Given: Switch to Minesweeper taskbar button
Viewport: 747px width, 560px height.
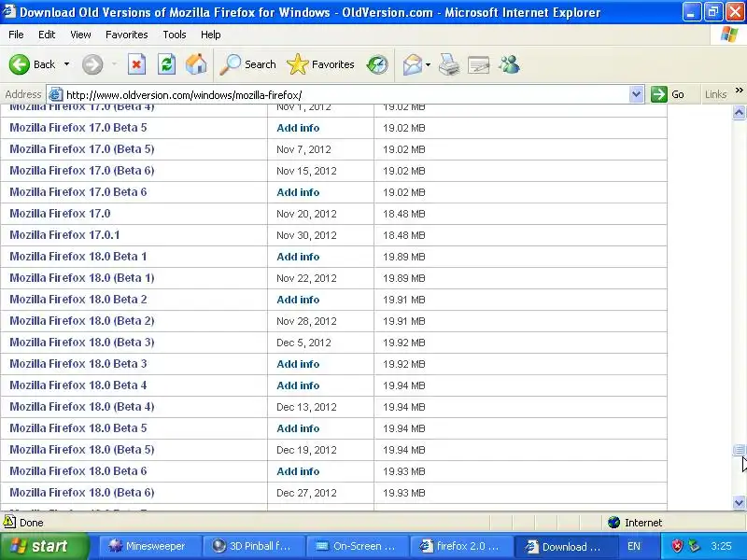Looking at the screenshot, I should pos(149,546).
